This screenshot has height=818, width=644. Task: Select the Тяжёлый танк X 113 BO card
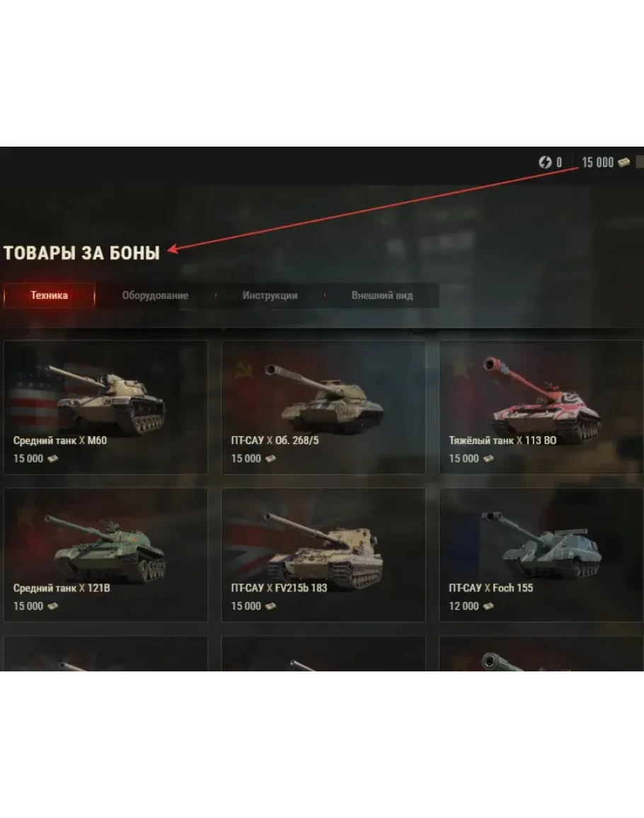541,407
